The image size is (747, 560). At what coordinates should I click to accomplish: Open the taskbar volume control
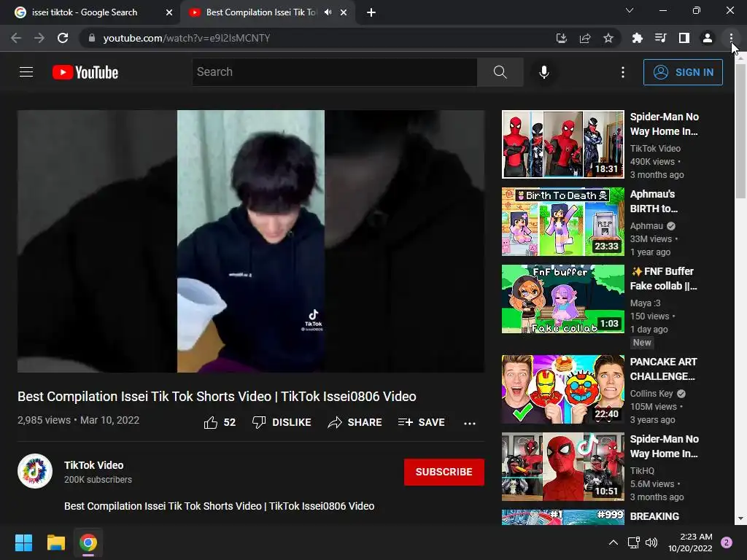click(x=651, y=542)
